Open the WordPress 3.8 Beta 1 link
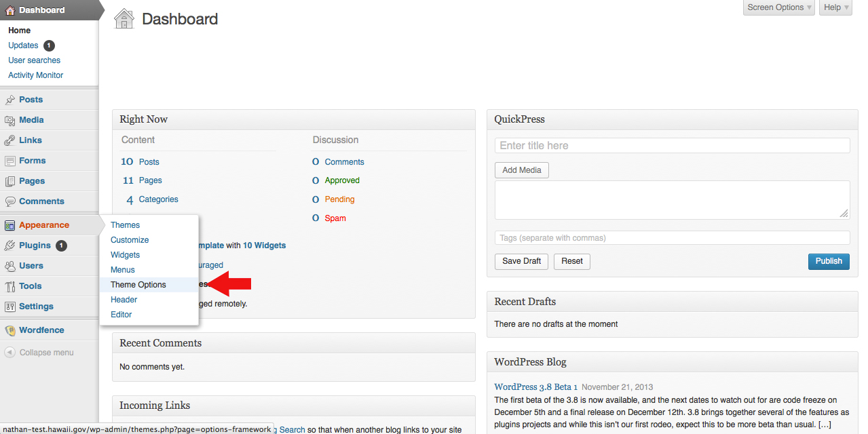Screen dimensions: 868x434 click(535, 387)
